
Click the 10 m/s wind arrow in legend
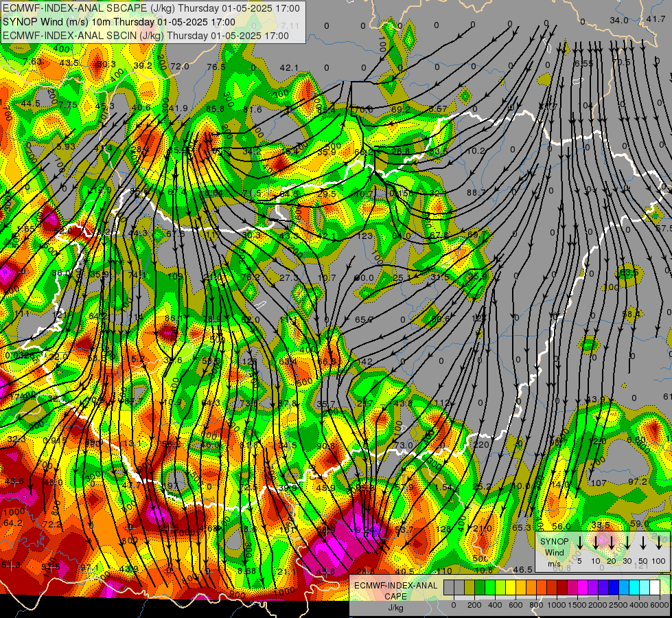point(596,543)
